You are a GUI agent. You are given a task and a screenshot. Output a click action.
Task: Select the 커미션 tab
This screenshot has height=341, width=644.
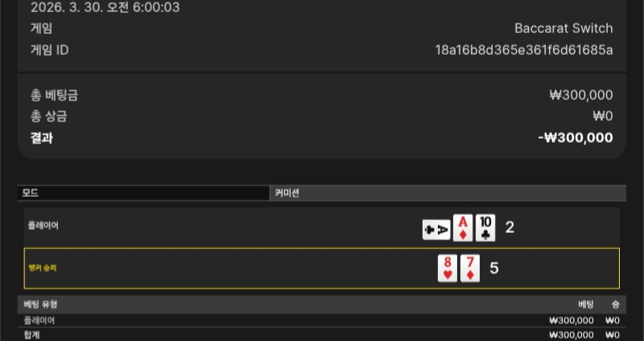click(448, 193)
